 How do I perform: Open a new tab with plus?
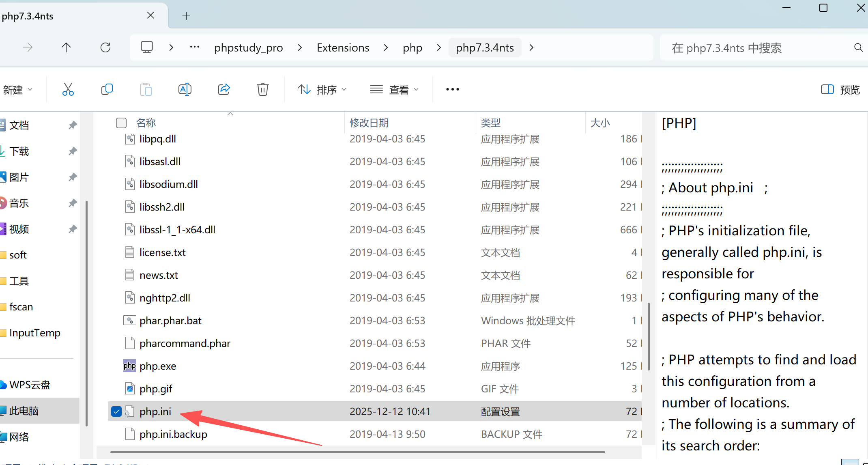186,16
